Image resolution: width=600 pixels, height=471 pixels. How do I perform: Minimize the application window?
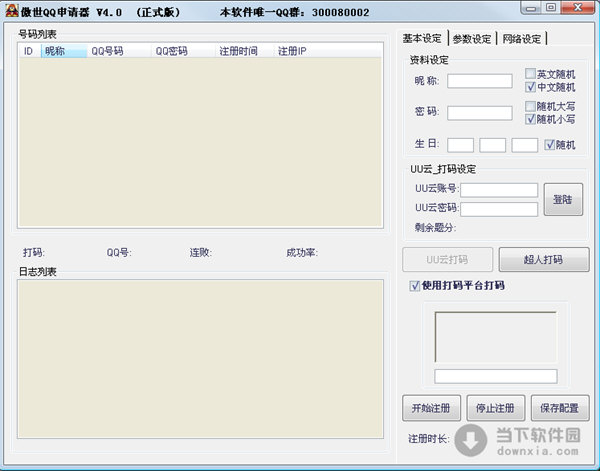(531, 8)
